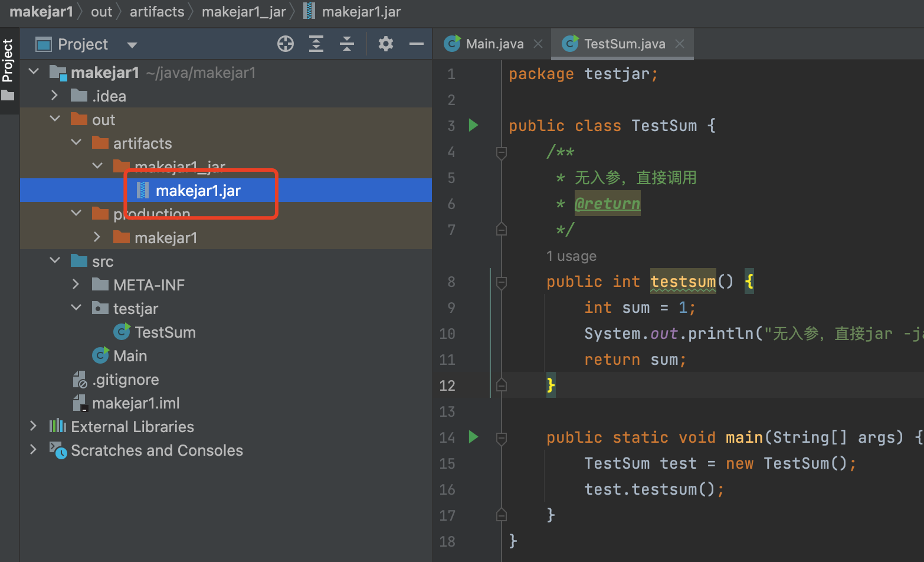Close the TestSum.java tab

pos(680,44)
